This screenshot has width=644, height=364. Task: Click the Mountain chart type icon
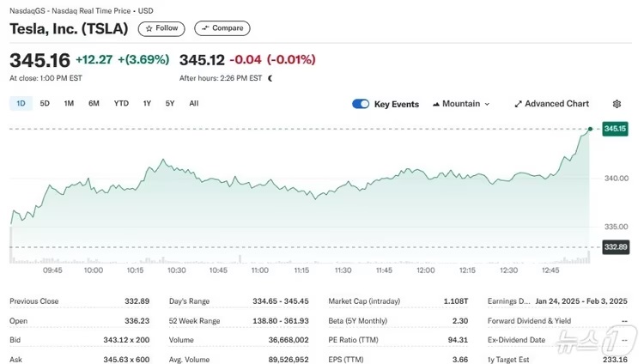(x=435, y=104)
